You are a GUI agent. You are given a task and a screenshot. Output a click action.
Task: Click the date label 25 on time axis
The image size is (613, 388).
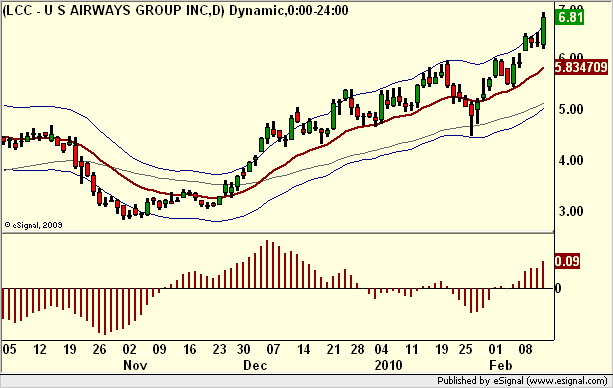pyautogui.click(x=466, y=349)
